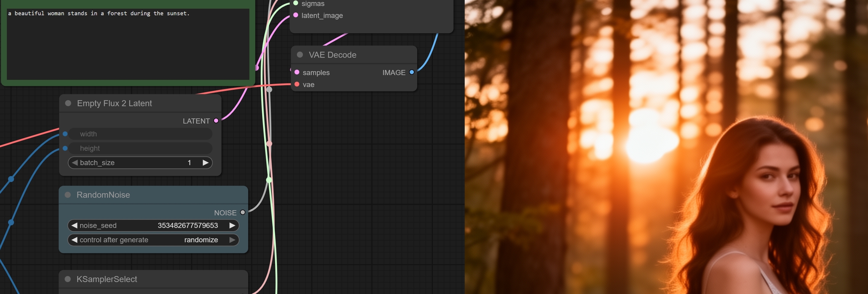Toggle the KSamplerSelect node collapse dot
The image size is (868, 294).
tap(68, 279)
